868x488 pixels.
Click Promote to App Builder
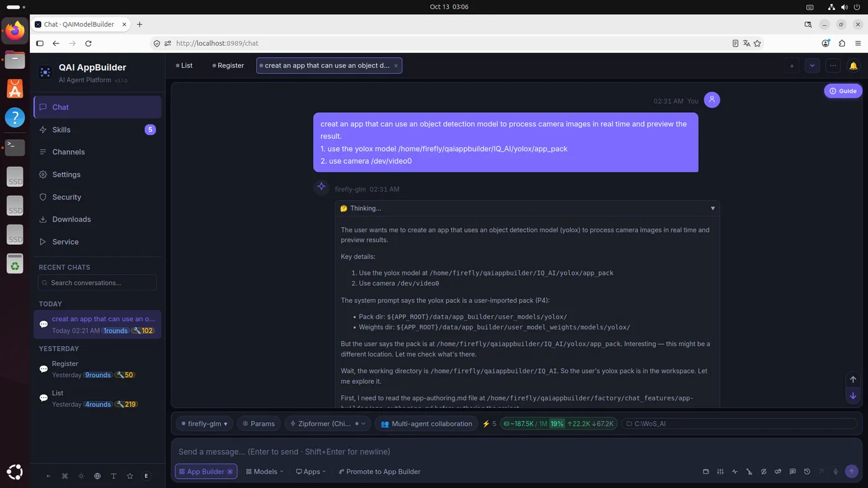pyautogui.click(x=379, y=472)
